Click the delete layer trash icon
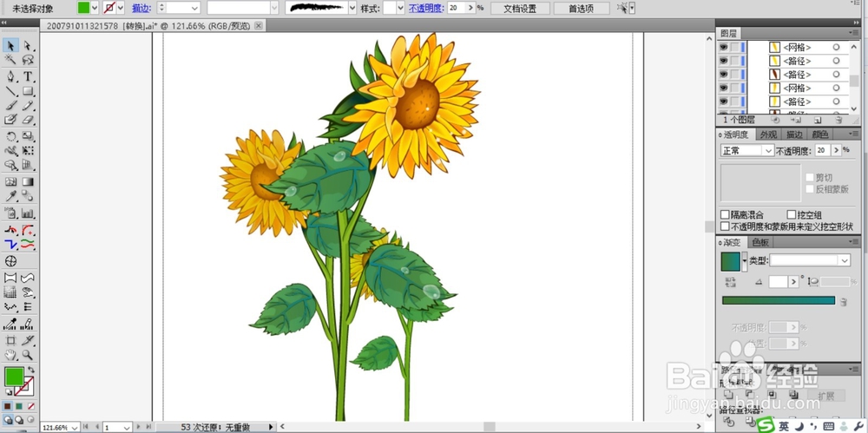868x433 pixels. tap(837, 120)
